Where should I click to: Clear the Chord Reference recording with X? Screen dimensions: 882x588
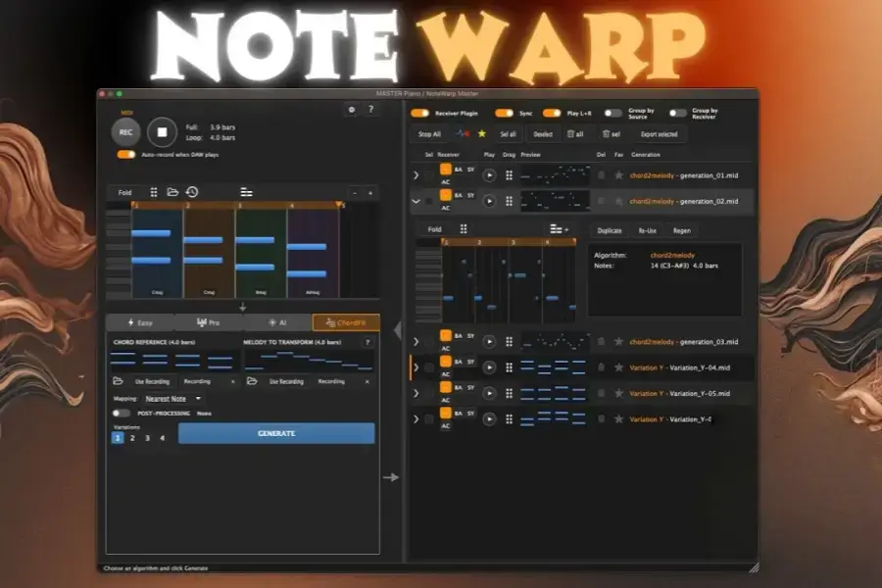point(233,381)
